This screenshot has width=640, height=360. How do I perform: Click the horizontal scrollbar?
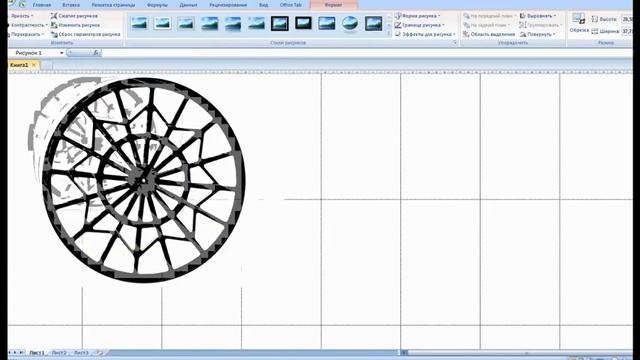point(518,353)
